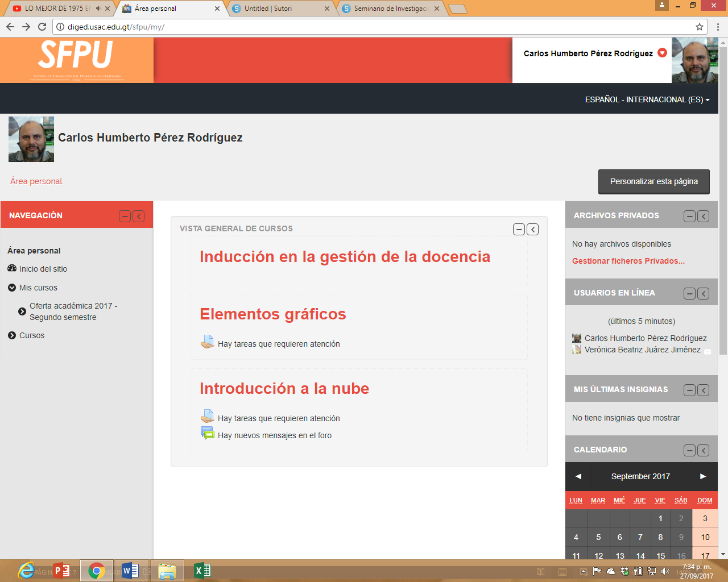This screenshot has width=728, height=582.
Task: Open the SFPU logo home link
Action: (77, 60)
